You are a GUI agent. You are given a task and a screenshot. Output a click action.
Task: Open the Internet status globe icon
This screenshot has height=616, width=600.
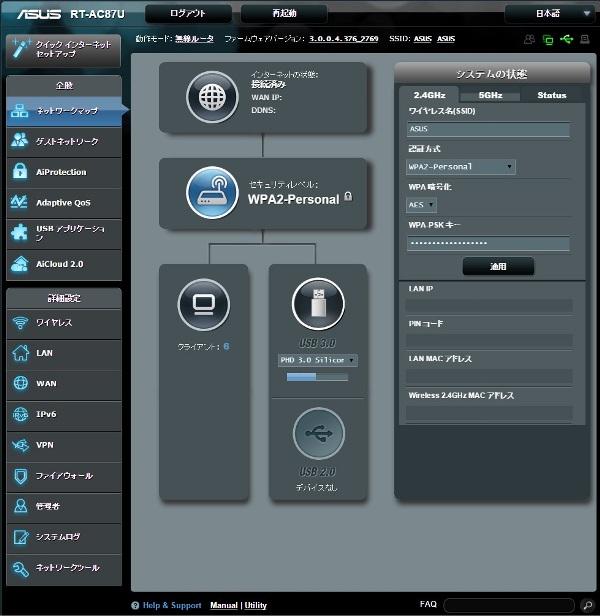point(212,97)
